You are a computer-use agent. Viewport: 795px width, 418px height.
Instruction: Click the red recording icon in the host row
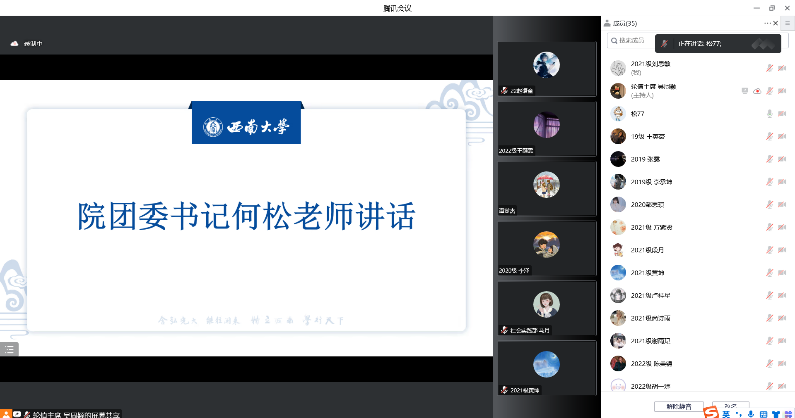[x=757, y=90]
